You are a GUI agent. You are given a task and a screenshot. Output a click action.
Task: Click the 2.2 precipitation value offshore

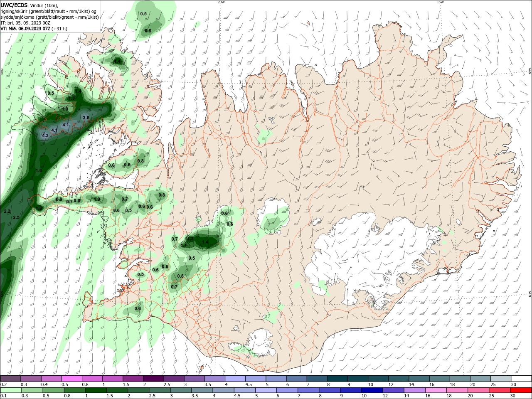click(7, 212)
